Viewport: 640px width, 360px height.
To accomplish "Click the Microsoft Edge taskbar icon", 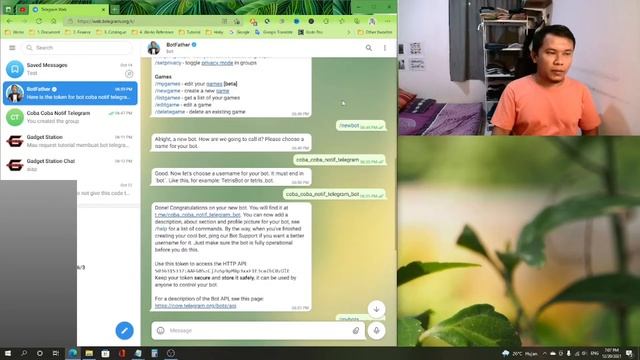I will click(x=73, y=353).
